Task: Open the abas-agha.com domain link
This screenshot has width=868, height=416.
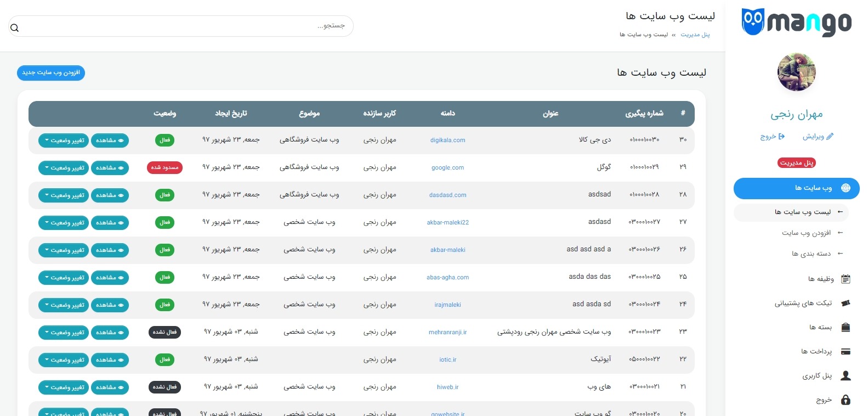Action: [x=447, y=278]
